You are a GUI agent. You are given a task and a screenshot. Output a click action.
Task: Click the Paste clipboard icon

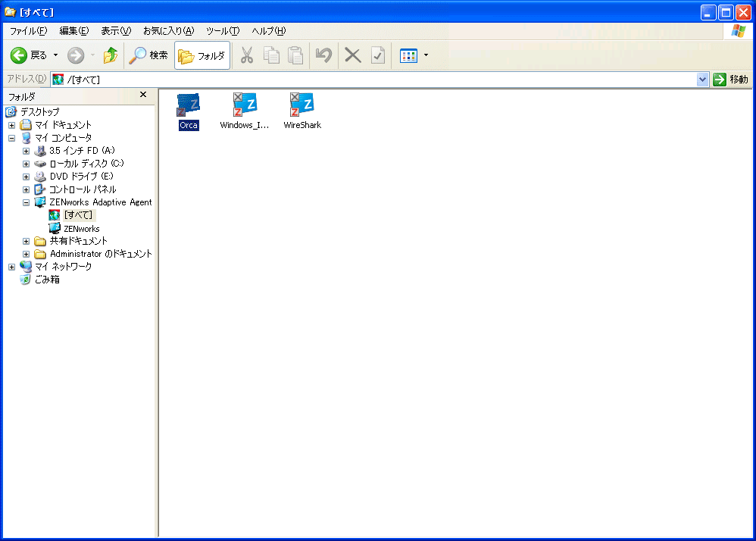tap(295, 55)
